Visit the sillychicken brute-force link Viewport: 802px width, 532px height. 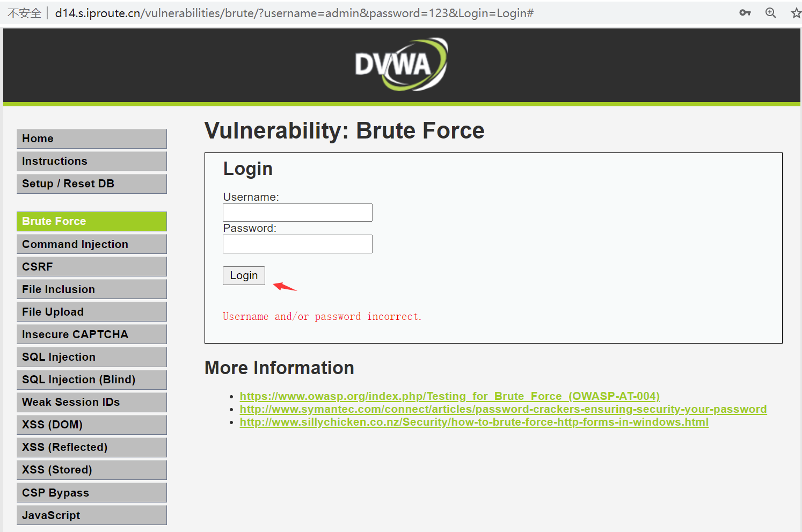click(x=474, y=422)
